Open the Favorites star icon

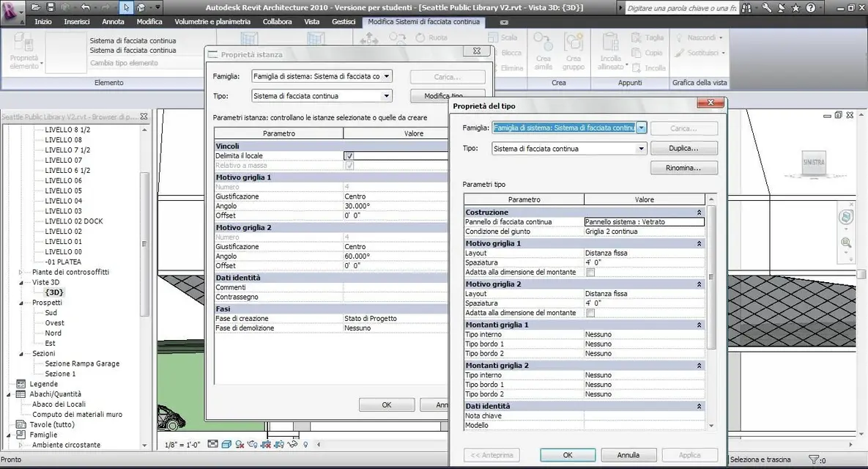pyautogui.click(x=795, y=8)
